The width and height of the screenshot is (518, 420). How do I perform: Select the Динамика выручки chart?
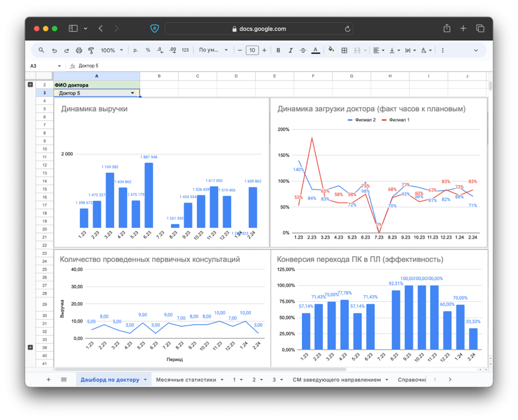click(161, 172)
